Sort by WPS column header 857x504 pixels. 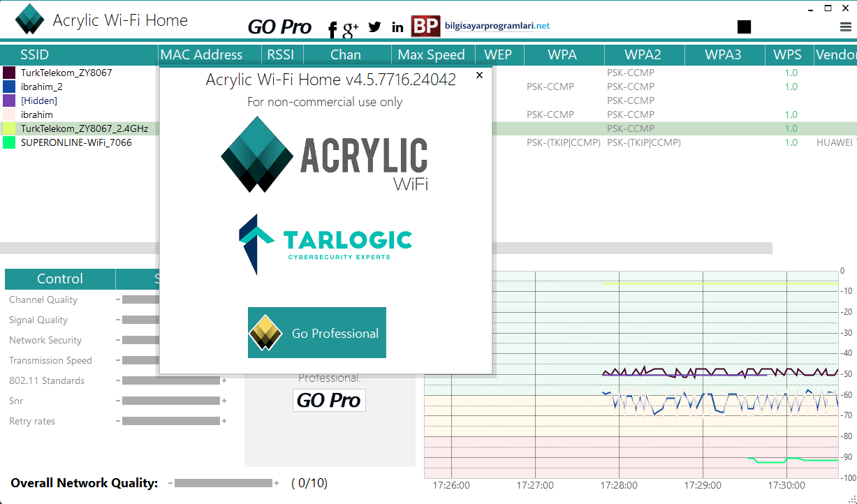pyautogui.click(x=788, y=54)
